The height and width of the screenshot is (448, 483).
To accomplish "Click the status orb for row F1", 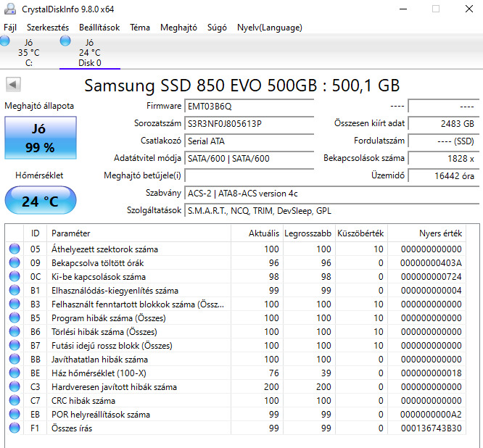I will pyautogui.click(x=15, y=428).
